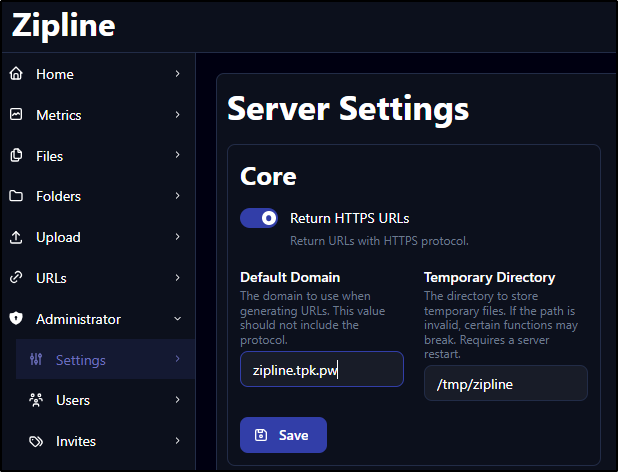Screen dimensions: 618x472
Task: Click the Temporary Directory label
Action: 490,277
